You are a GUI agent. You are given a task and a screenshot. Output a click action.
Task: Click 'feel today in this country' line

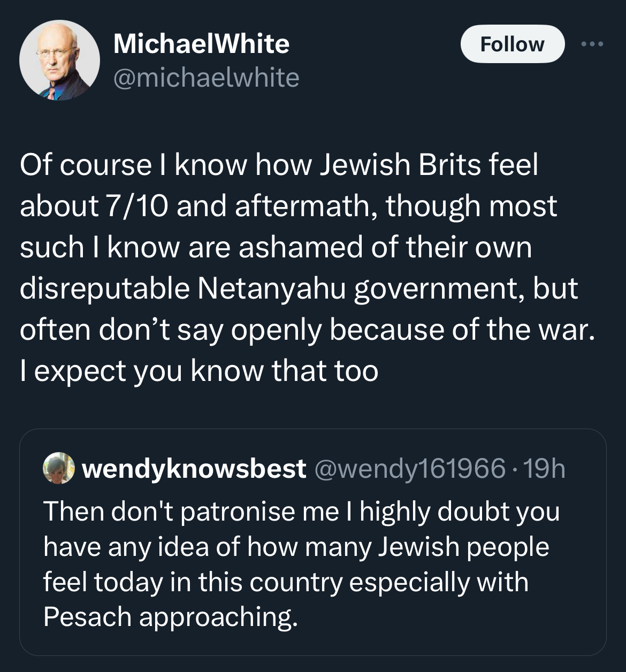286,582
